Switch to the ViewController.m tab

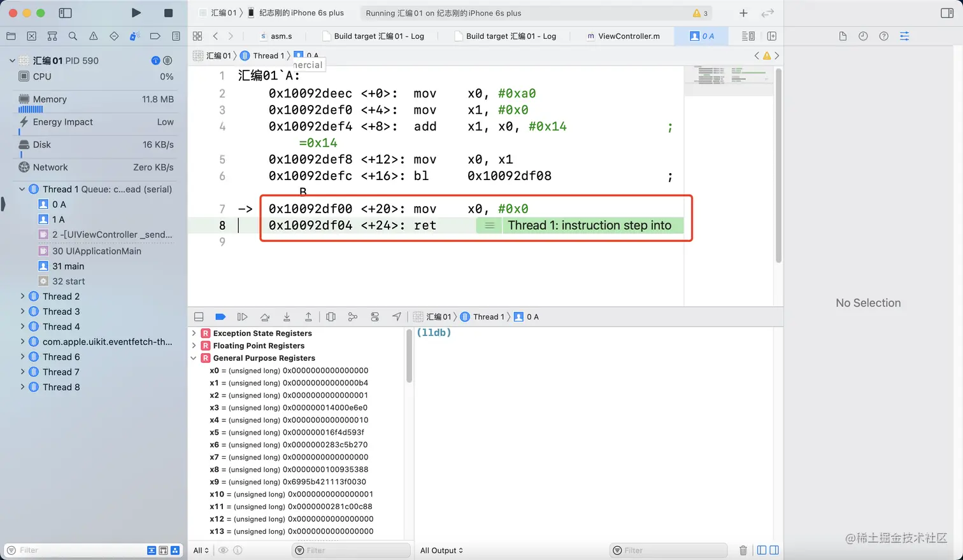pyautogui.click(x=624, y=36)
